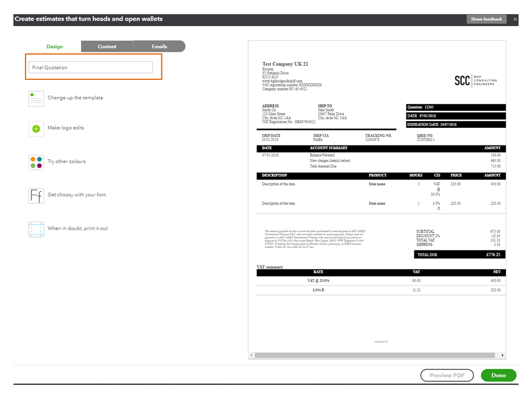Click the Share feedback button
Image resolution: width=532 pixels, height=399 pixels.
(x=487, y=19)
